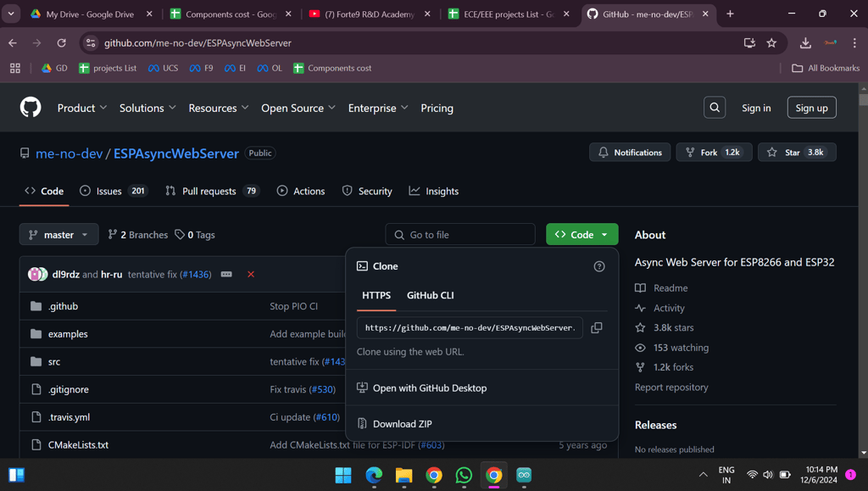Open Windows Start menu
This screenshot has width=868, height=491.
tap(343, 475)
